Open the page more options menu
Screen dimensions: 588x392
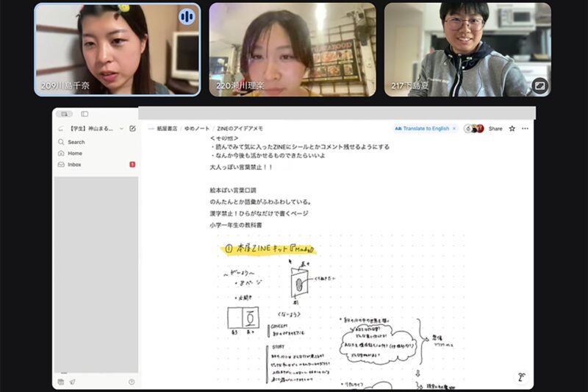coord(525,128)
